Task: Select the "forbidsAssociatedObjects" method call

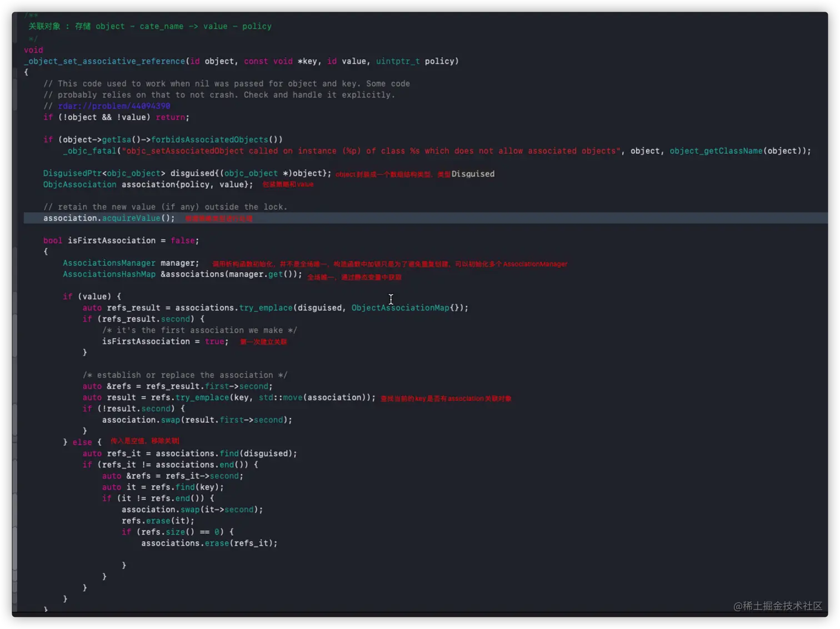Action: coord(209,139)
